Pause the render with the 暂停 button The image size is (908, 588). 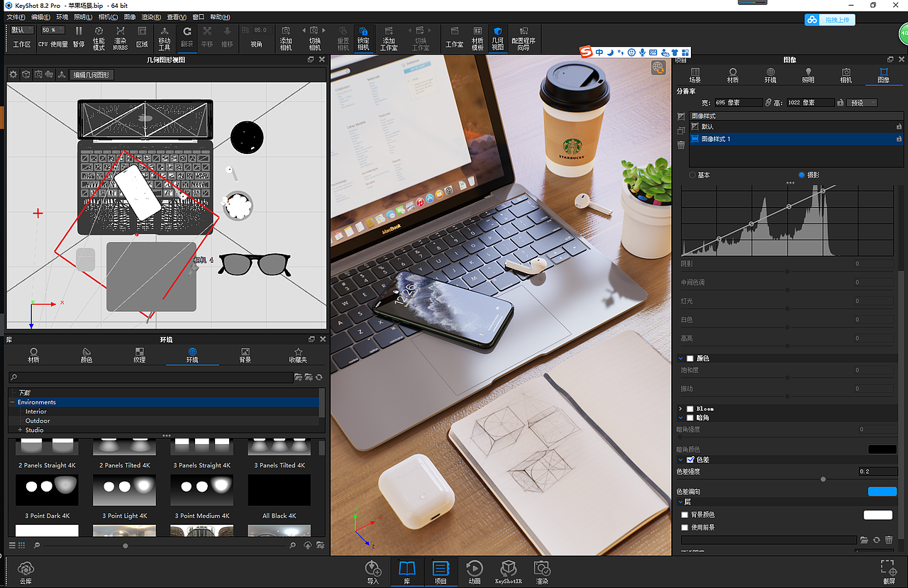coord(79,37)
